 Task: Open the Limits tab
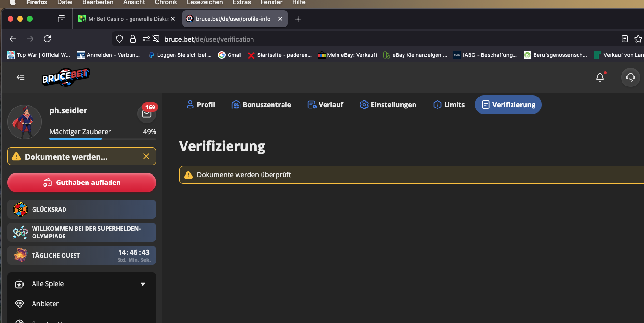[448, 105]
